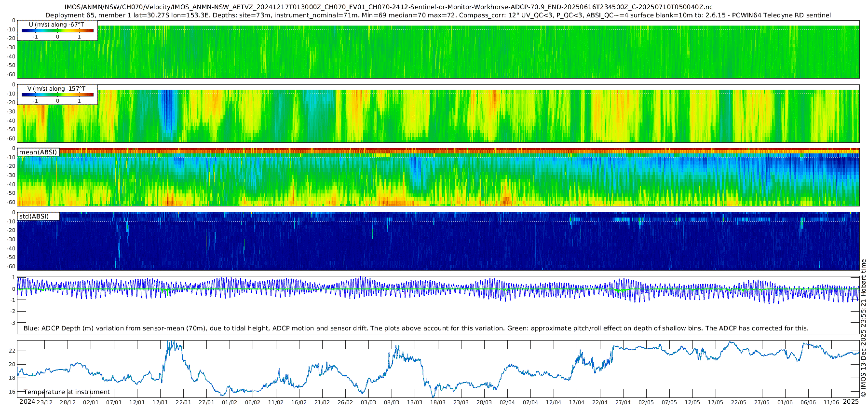
Task: Click the 'U (m/s) along -67°T' legend label
Action: (x=56, y=25)
